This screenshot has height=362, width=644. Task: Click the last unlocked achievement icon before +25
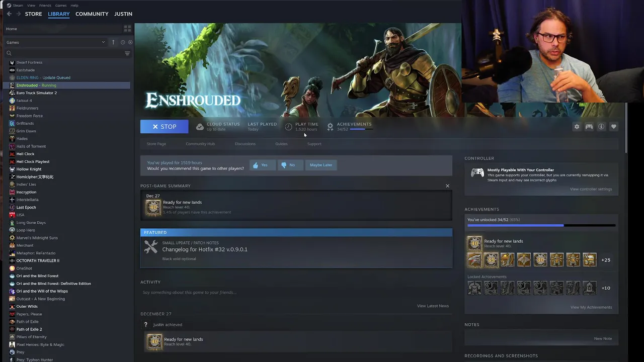coord(589,259)
